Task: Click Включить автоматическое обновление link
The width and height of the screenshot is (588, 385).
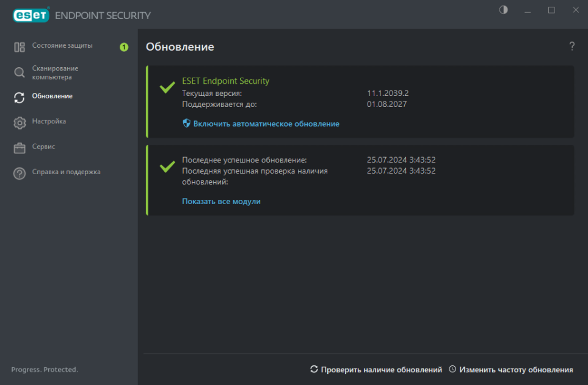Action: click(266, 124)
